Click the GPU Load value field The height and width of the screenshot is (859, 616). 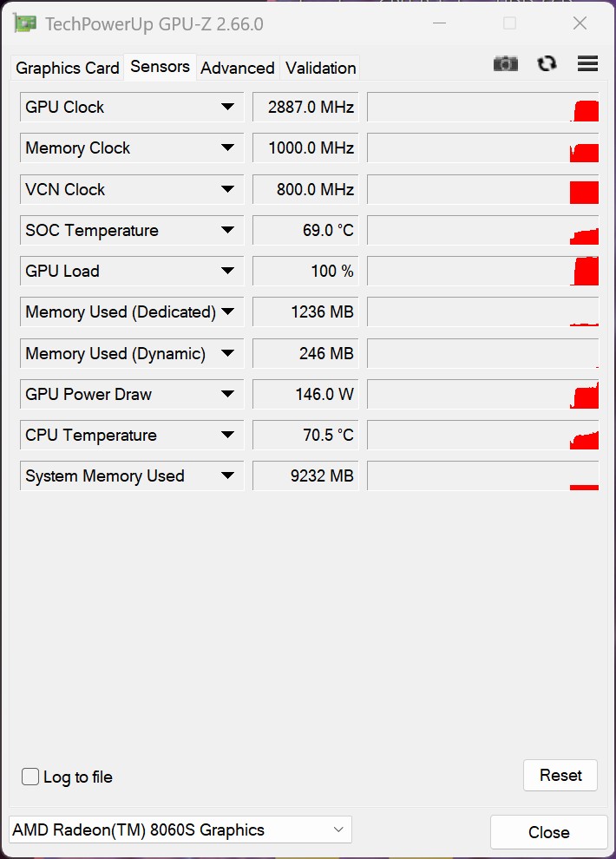coord(305,271)
